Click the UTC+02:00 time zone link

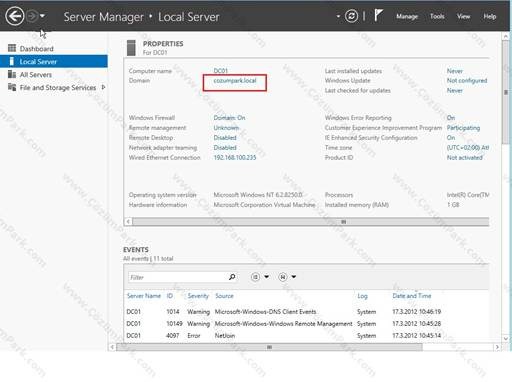(468, 148)
